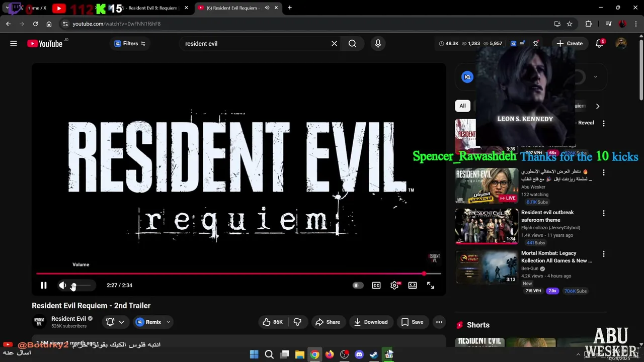Adjust the video volume slider
The image size is (644, 362).
82,286
